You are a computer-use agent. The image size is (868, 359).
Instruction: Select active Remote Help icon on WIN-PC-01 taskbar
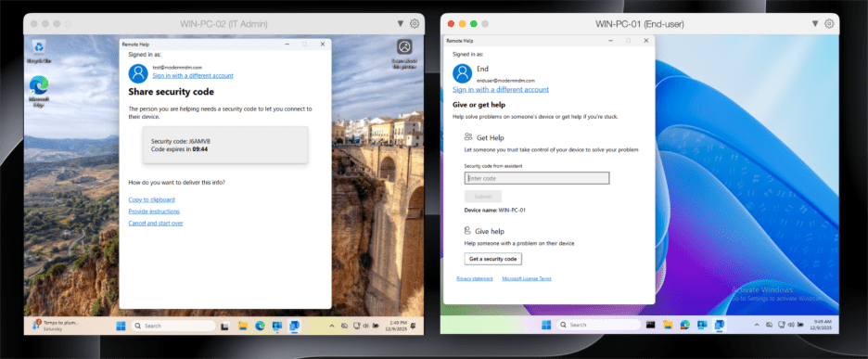point(720,325)
